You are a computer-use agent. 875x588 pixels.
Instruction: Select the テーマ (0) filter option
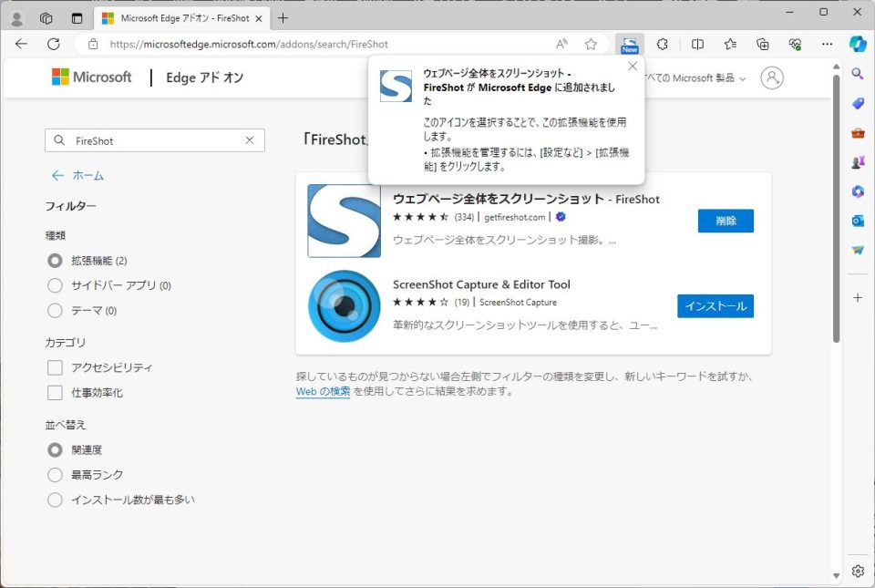pos(55,311)
